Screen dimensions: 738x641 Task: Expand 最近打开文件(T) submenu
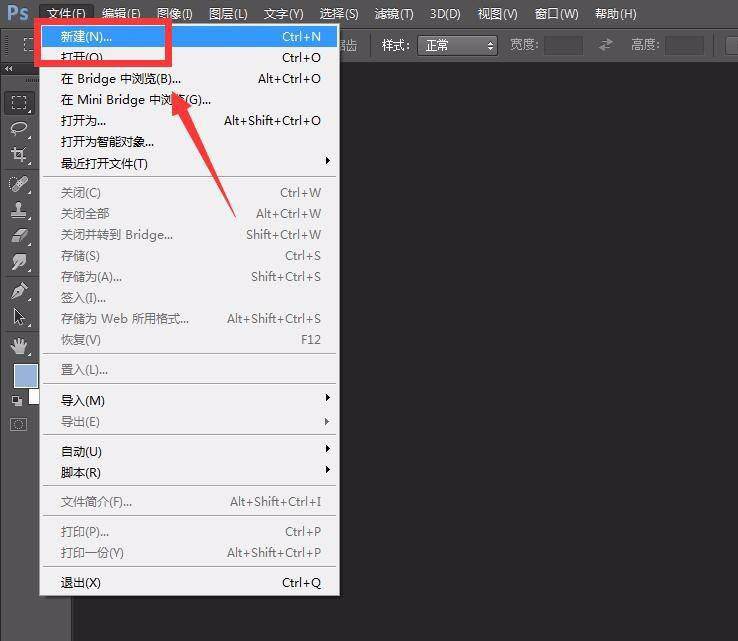pos(190,163)
